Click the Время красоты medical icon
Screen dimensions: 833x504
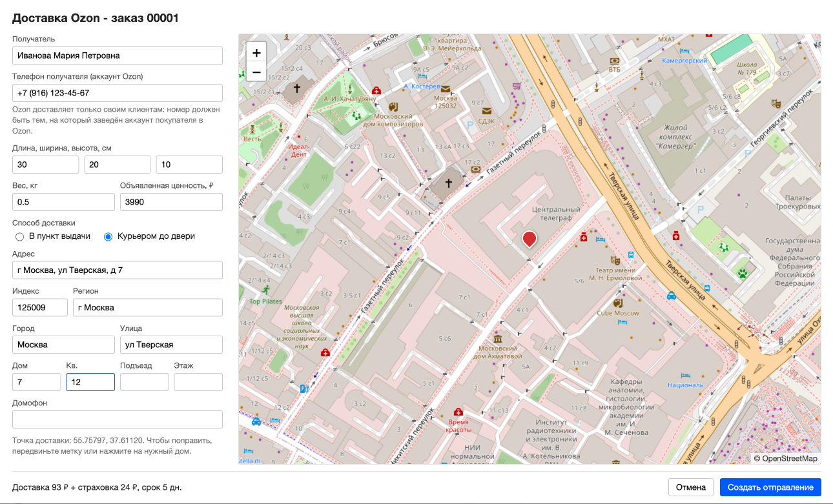[x=458, y=412]
